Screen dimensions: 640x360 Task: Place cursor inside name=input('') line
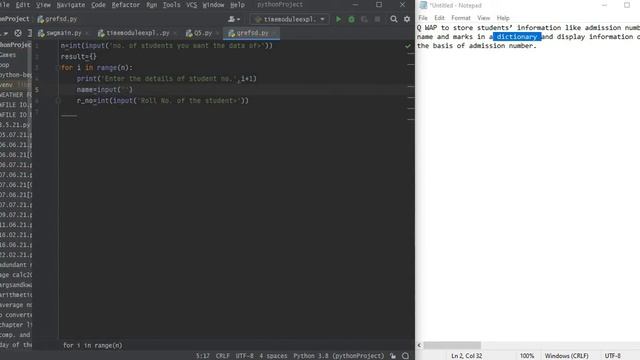click(x=104, y=89)
